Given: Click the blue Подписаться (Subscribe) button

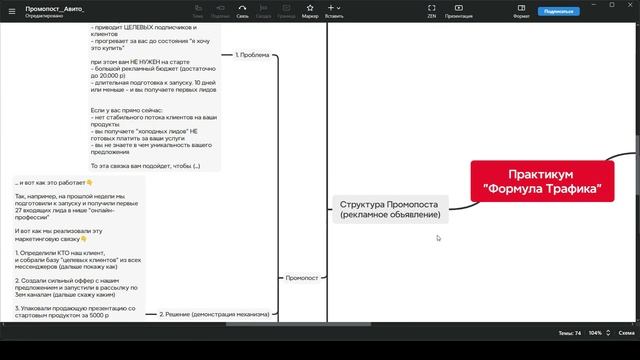Looking at the screenshot, I should click(558, 11).
